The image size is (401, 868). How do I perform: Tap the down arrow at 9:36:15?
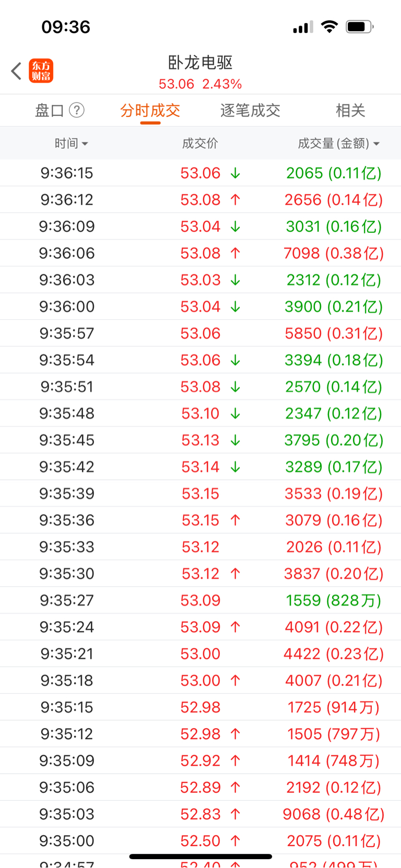coord(235,173)
